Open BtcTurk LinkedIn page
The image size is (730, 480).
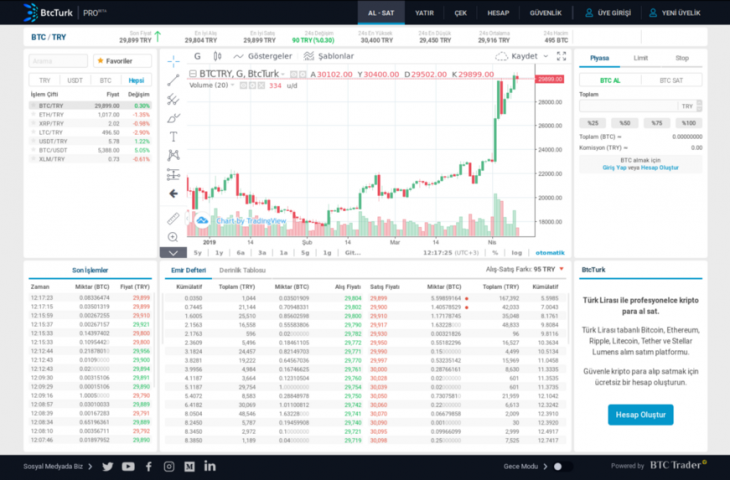coord(210,466)
